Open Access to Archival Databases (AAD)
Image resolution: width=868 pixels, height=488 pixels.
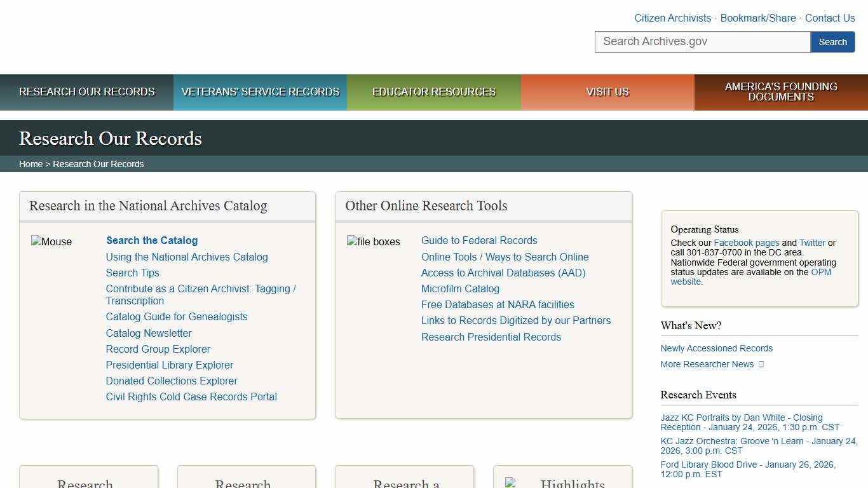tap(503, 273)
